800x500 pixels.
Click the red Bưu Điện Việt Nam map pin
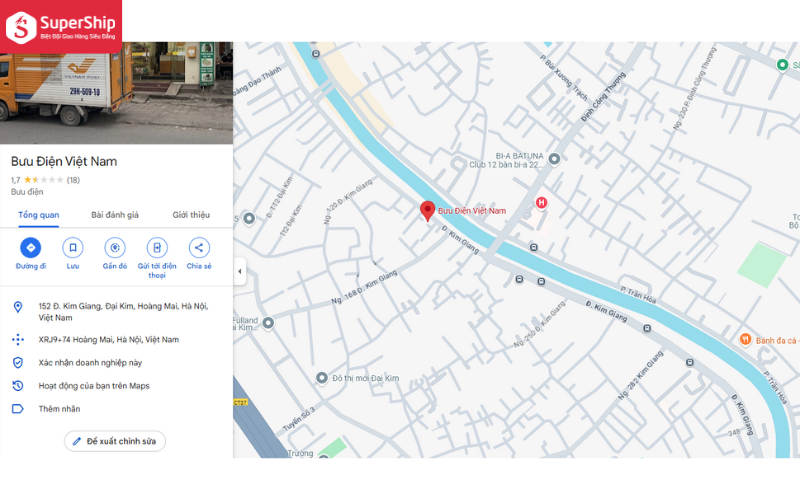428,210
